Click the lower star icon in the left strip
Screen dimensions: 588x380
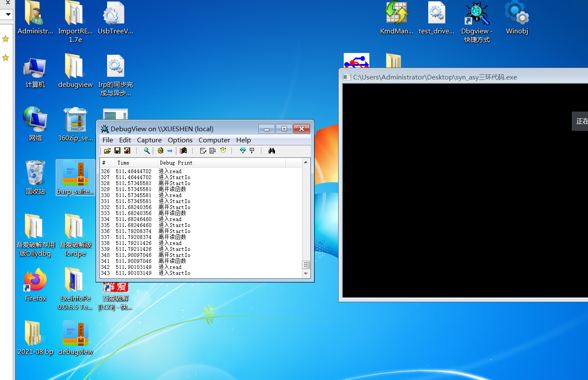(x=6, y=57)
